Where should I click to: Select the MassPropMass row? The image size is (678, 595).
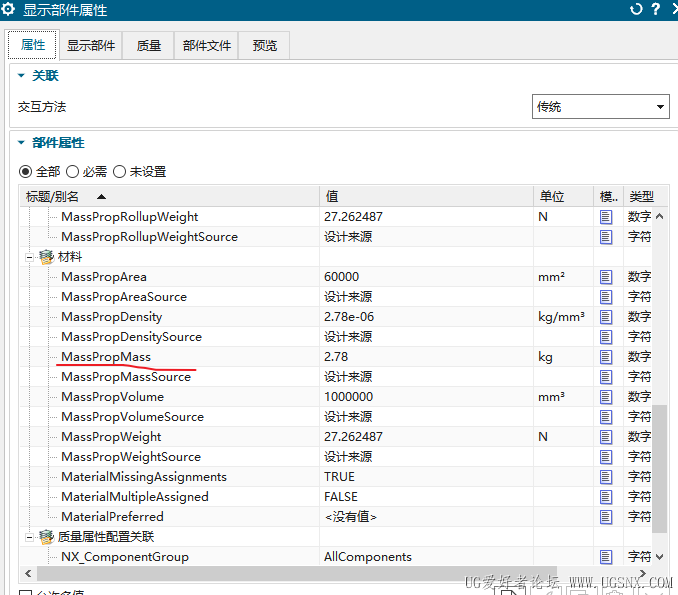336,357
